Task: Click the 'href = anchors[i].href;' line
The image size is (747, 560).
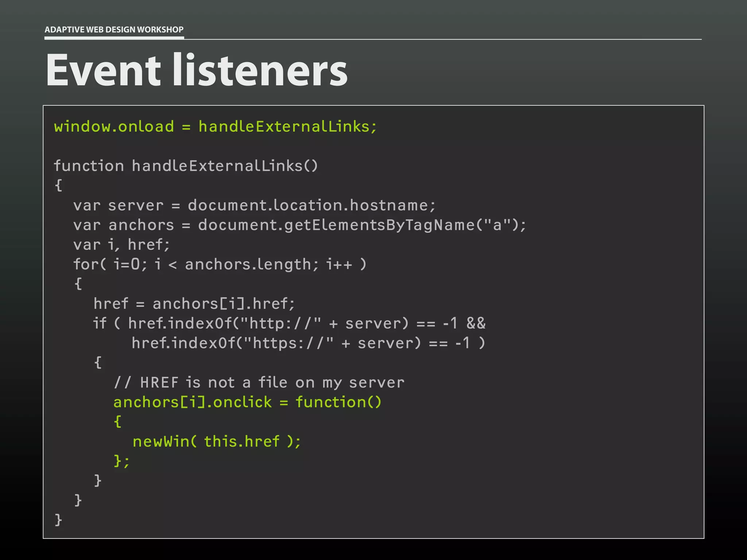Action: 194,304
